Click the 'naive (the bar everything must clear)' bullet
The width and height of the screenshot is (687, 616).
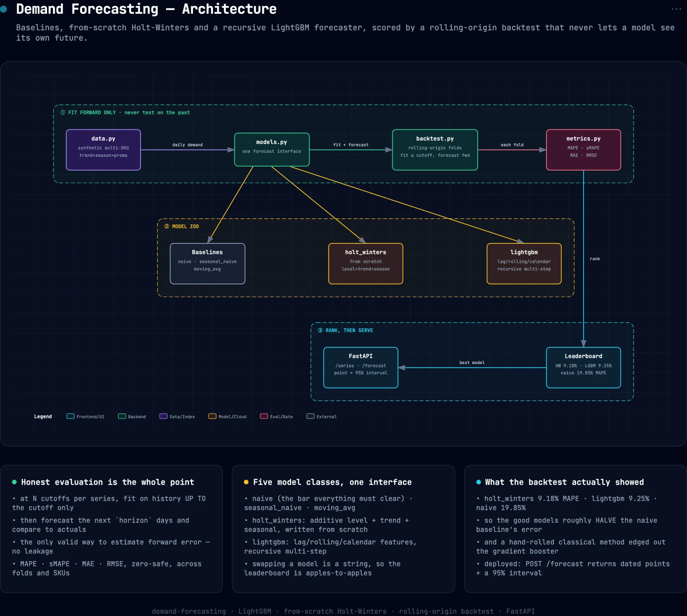point(328,503)
